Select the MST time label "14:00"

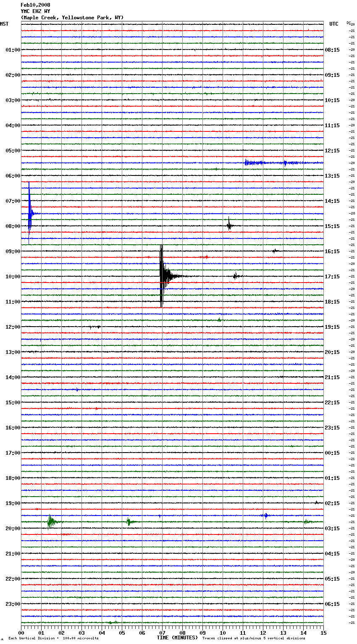click(x=13, y=377)
